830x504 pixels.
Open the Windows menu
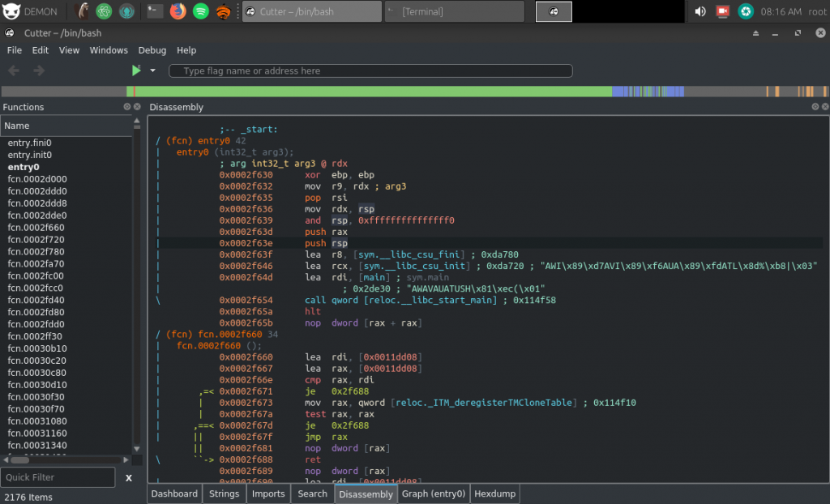(x=109, y=50)
